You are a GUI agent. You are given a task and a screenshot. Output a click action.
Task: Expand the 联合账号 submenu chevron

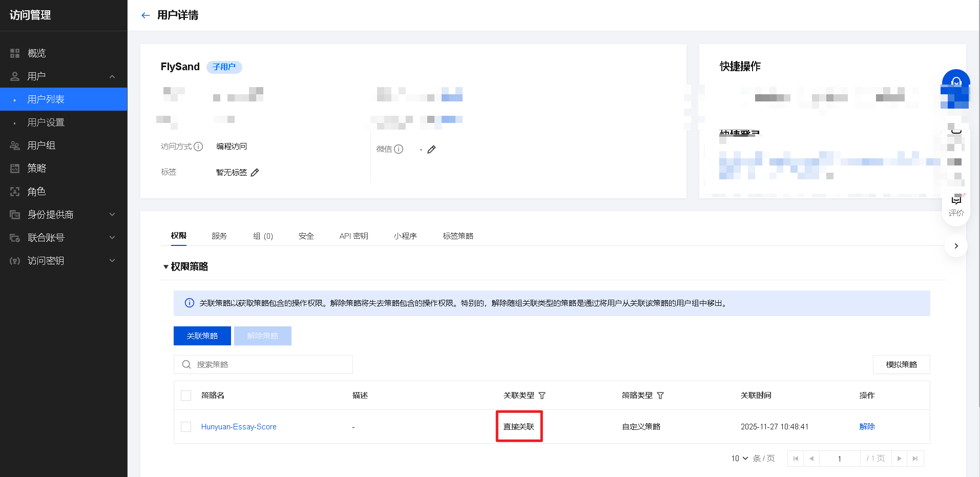point(112,238)
